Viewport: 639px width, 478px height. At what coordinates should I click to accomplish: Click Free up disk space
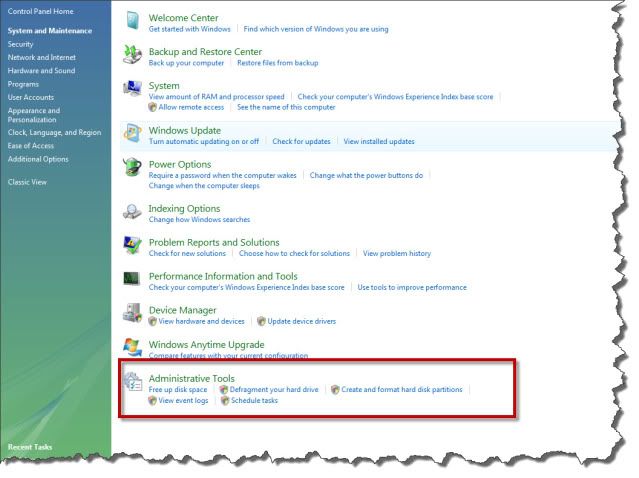178,390
